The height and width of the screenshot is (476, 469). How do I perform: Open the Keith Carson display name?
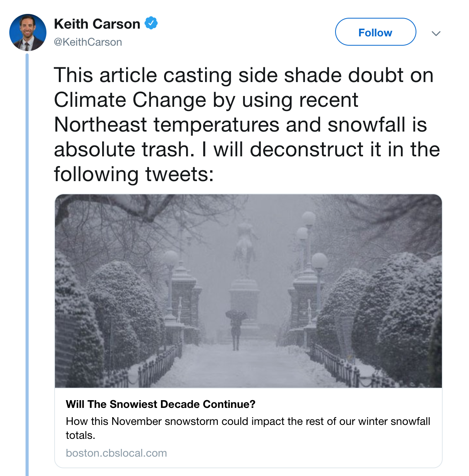coord(97,24)
